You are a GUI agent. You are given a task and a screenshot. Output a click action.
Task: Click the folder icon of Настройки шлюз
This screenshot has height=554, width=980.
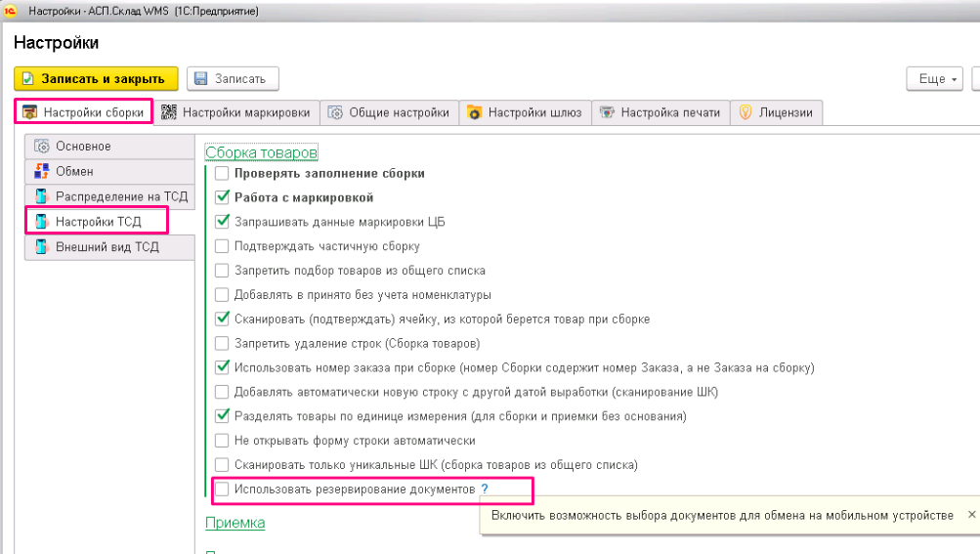[475, 112]
